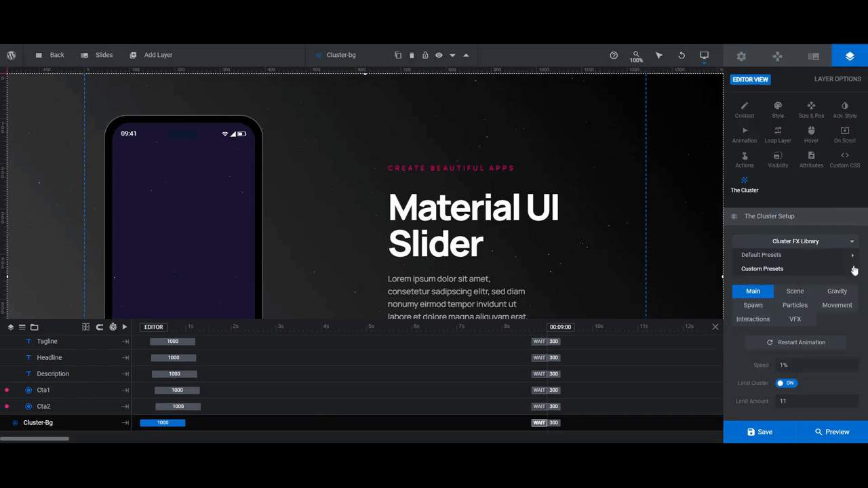Open the slide options tab

click(814, 56)
